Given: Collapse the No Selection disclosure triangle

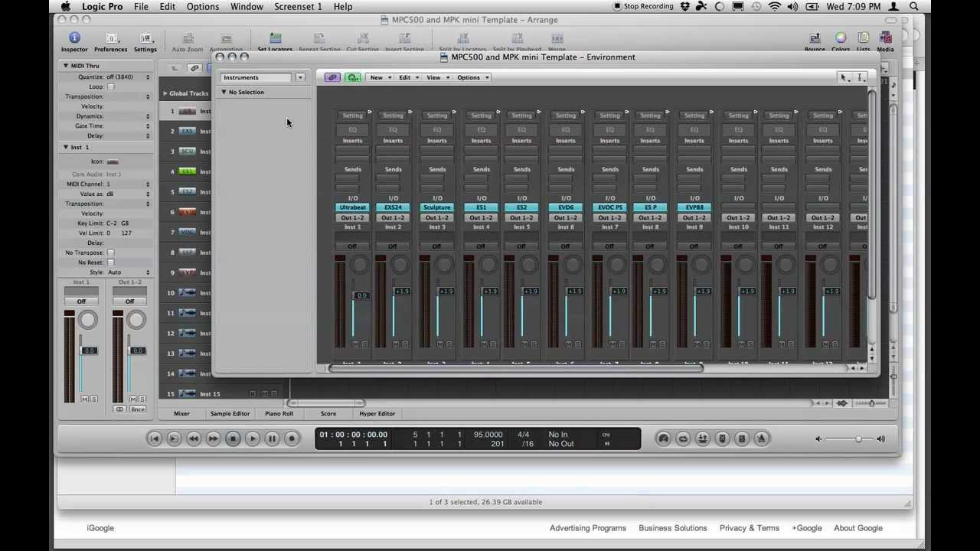Looking at the screenshot, I should [x=224, y=92].
